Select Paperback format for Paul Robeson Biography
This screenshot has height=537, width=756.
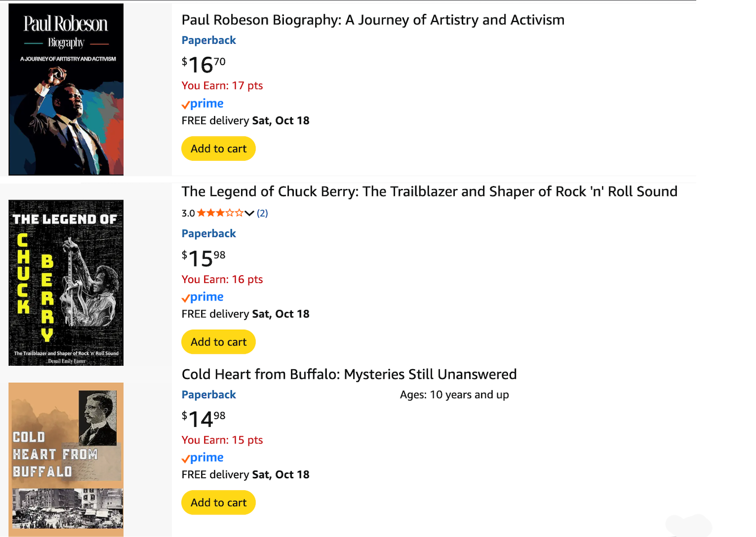pyautogui.click(x=209, y=40)
